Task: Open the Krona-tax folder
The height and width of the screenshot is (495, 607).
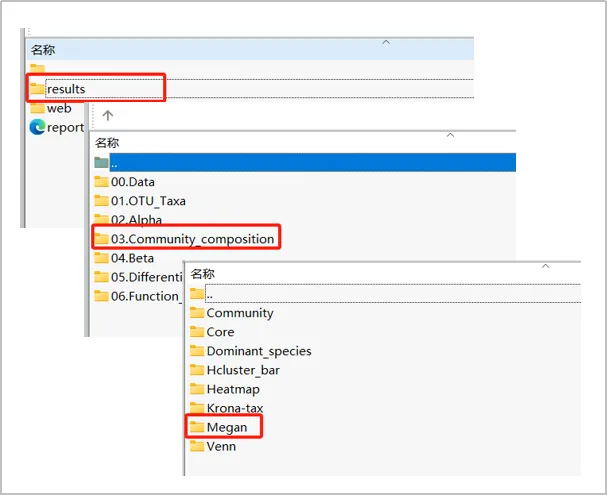Action: coord(235,408)
